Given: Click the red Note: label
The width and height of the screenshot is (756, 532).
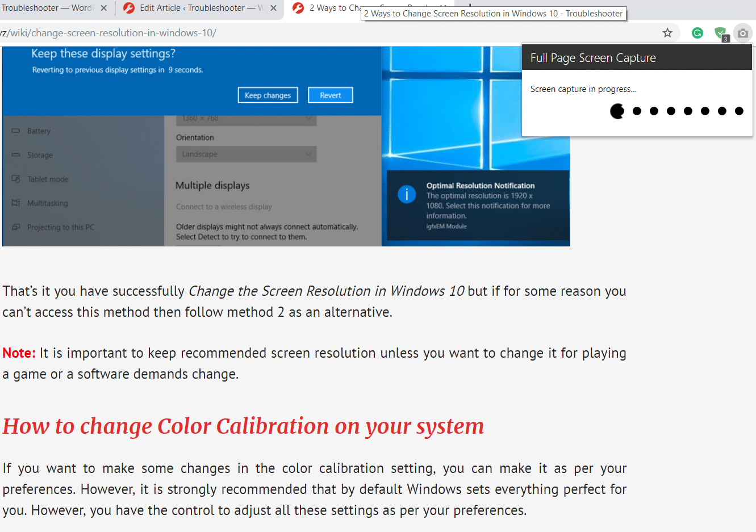Looking at the screenshot, I should tap(19, 353).
